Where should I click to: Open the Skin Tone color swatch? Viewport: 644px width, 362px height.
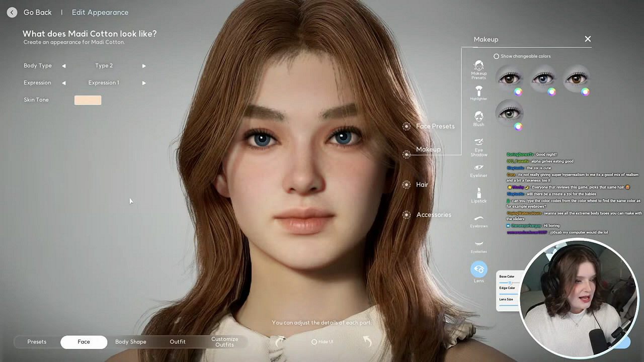coord(88,100)
